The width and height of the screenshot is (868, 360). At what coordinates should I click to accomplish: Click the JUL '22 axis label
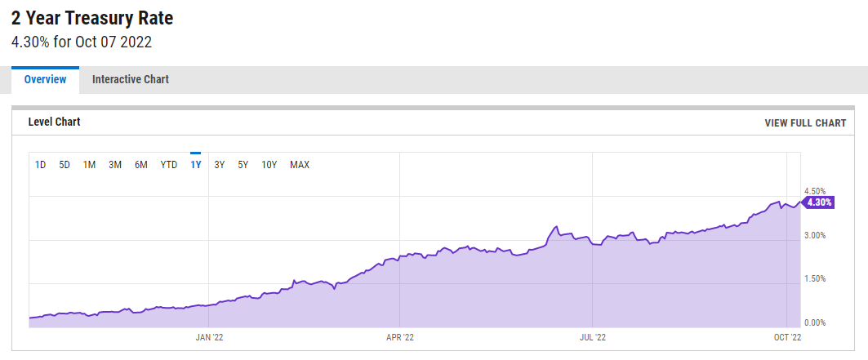pyautogui.click(x=593, y=337)
